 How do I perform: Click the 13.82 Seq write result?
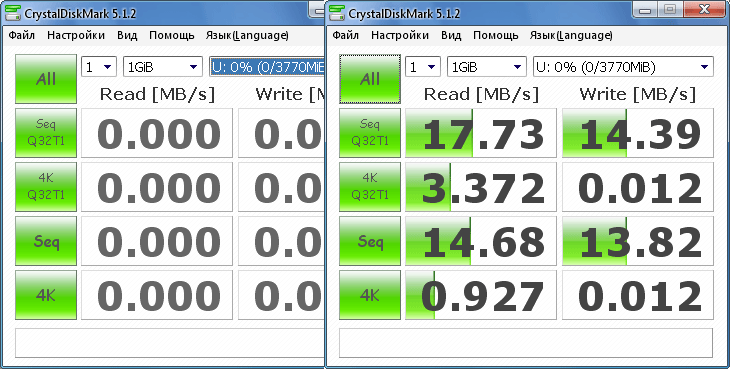638,241
